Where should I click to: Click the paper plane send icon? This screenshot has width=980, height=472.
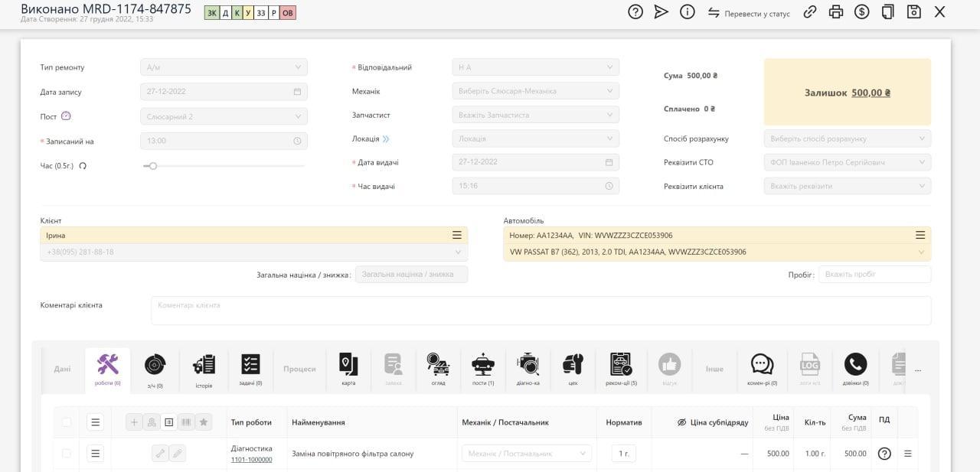661,12
